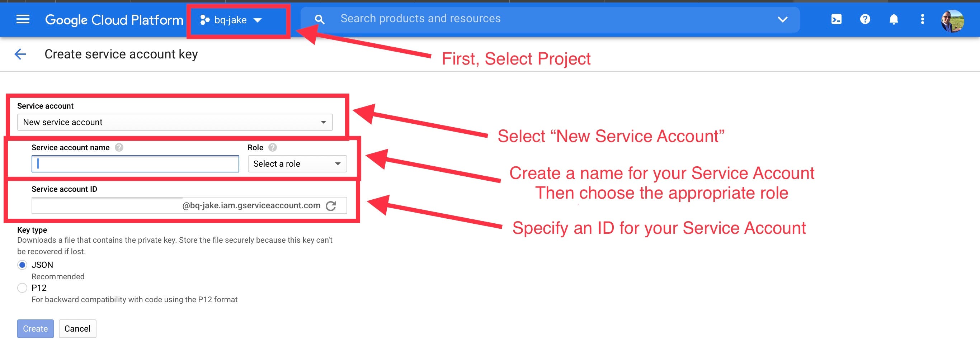Refresh the Service account ID

click(x=331, y=206)
